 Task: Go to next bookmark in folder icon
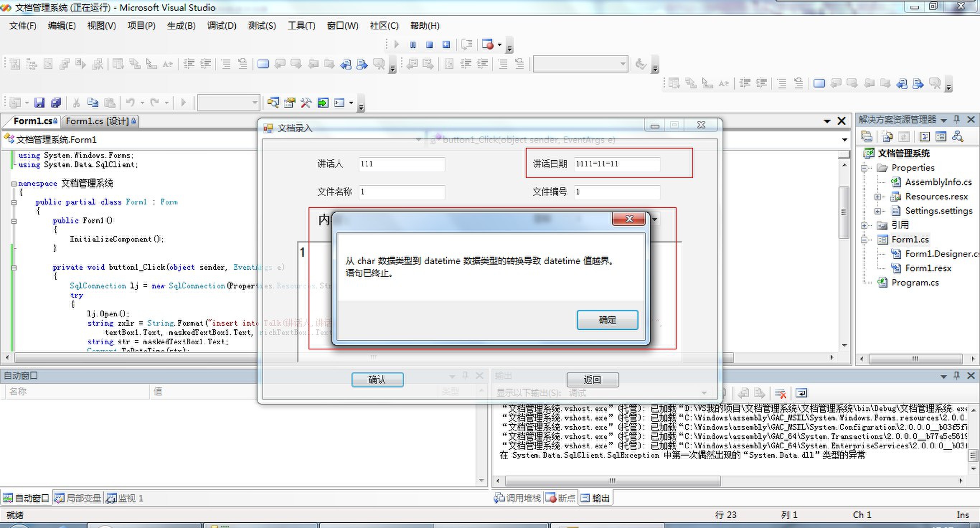point(329,64)
